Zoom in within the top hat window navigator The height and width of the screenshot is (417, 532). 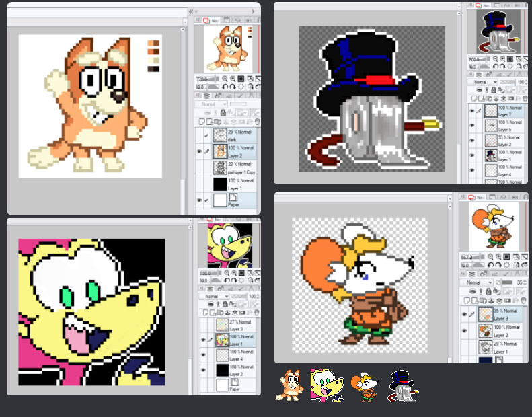(503, 59)
